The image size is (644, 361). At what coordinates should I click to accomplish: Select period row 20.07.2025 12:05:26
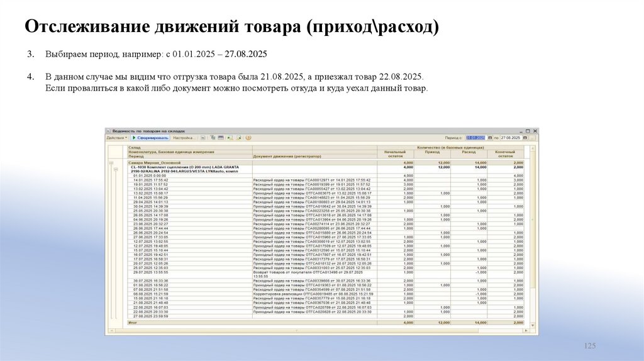coord(326,264)
